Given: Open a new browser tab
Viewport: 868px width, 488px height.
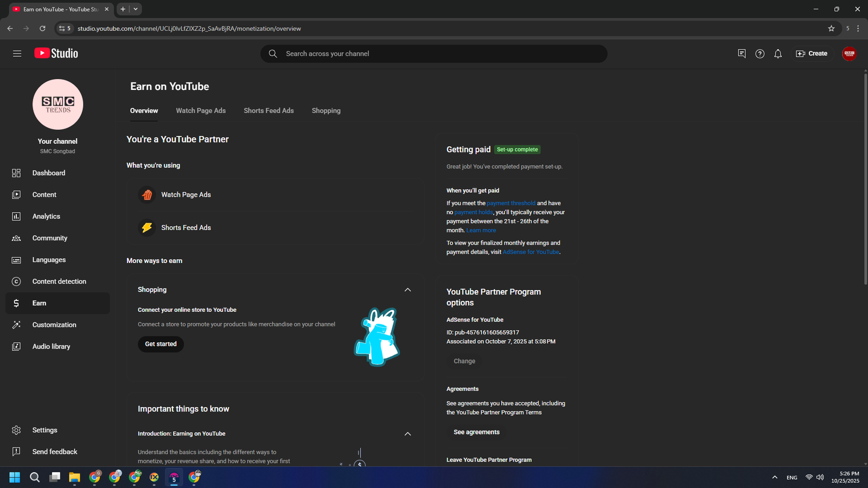Looking at the screenshot, I should (x=123, y=9).
